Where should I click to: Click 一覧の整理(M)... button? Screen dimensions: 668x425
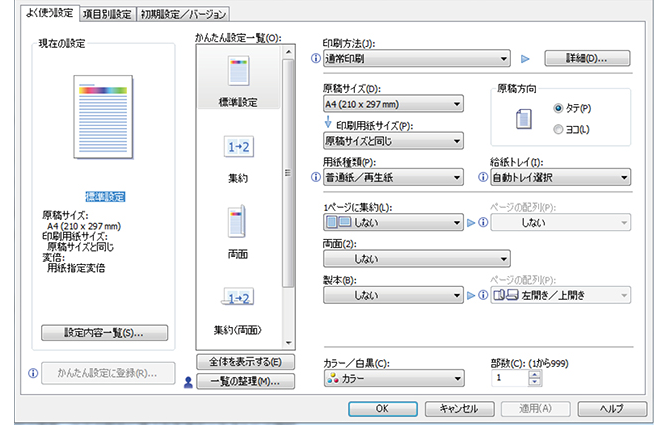tap(245, 382)
